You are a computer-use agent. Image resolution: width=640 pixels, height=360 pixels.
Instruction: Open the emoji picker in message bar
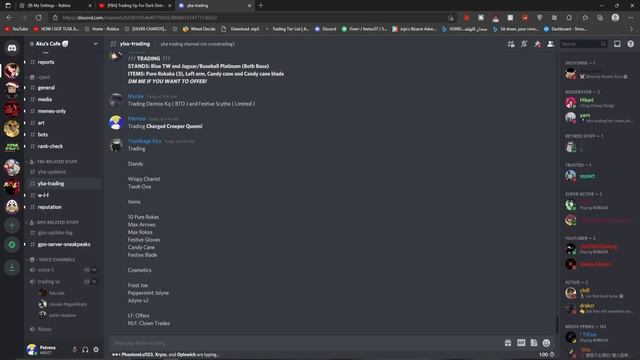coord(546,343)
